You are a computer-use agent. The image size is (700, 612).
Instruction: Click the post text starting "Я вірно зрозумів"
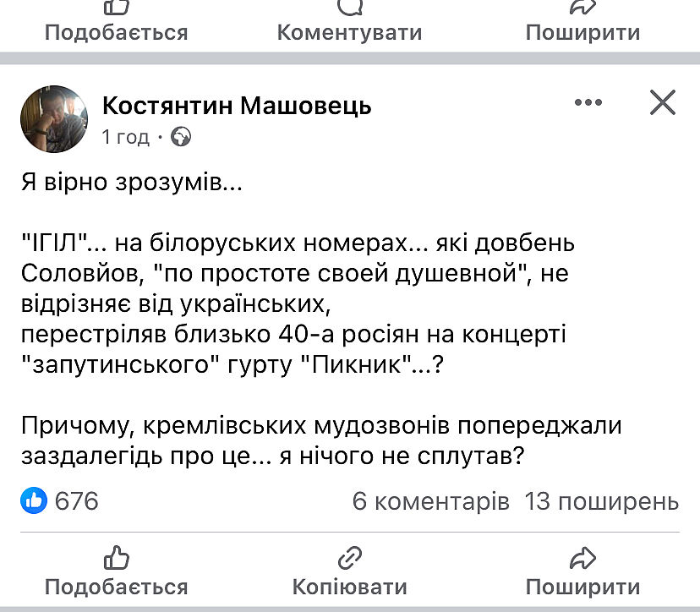[x=131, y=183]
